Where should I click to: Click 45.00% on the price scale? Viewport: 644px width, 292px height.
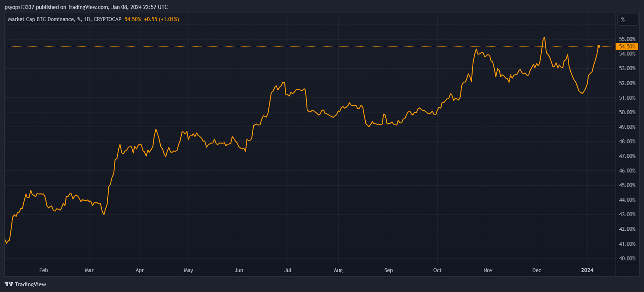pyautogui.click(x=627, y=185)
